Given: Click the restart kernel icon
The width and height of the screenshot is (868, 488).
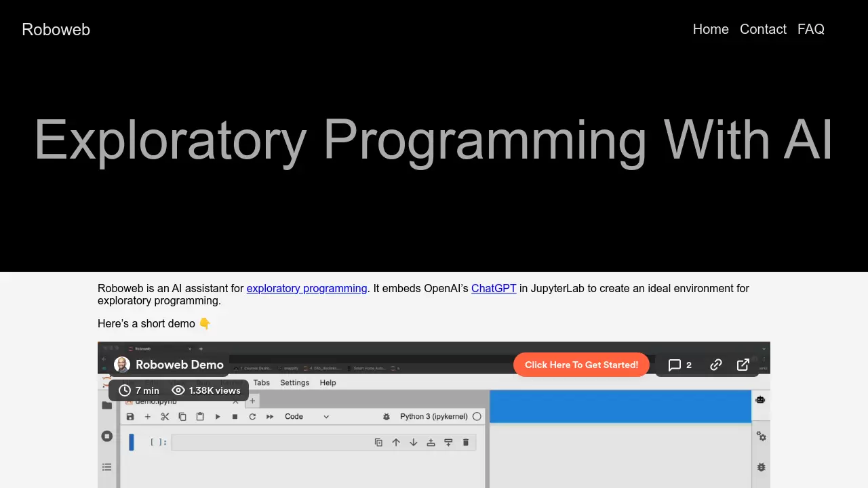Looking at the screenshot, I should 252,416.
